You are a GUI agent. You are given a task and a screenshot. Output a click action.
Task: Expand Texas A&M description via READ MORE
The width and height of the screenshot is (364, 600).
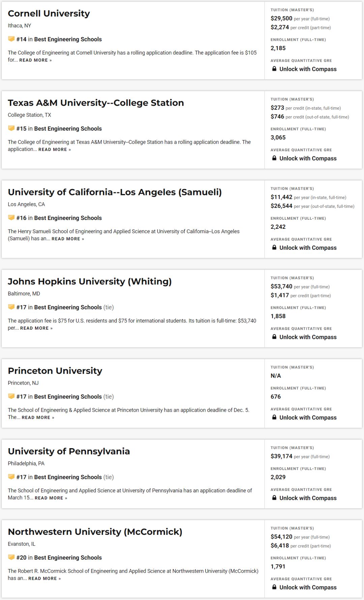(55, 149)
